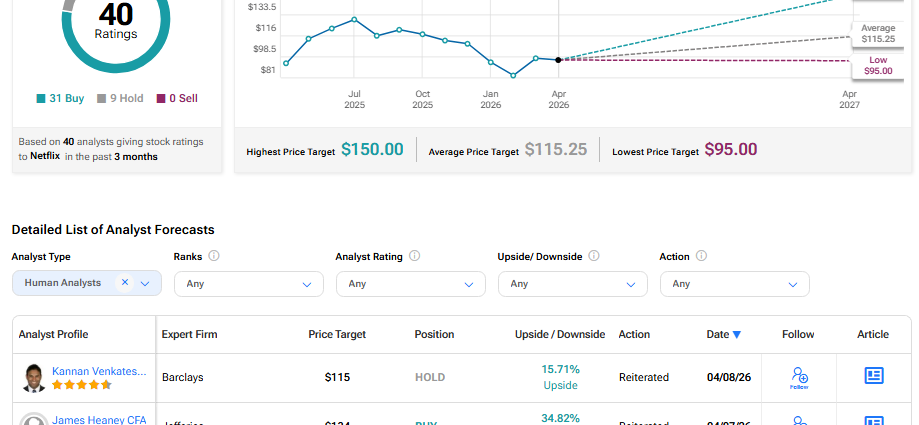Viewport: 919px width, 425px height.
Task: Open the article icon for Barclays row
Action: tap(873, 376)
